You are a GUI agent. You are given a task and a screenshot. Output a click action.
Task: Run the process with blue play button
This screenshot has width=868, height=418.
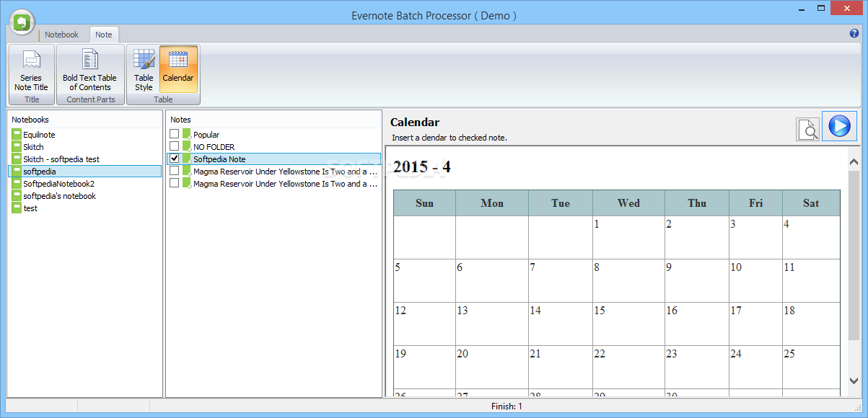[x=839, y=126]
